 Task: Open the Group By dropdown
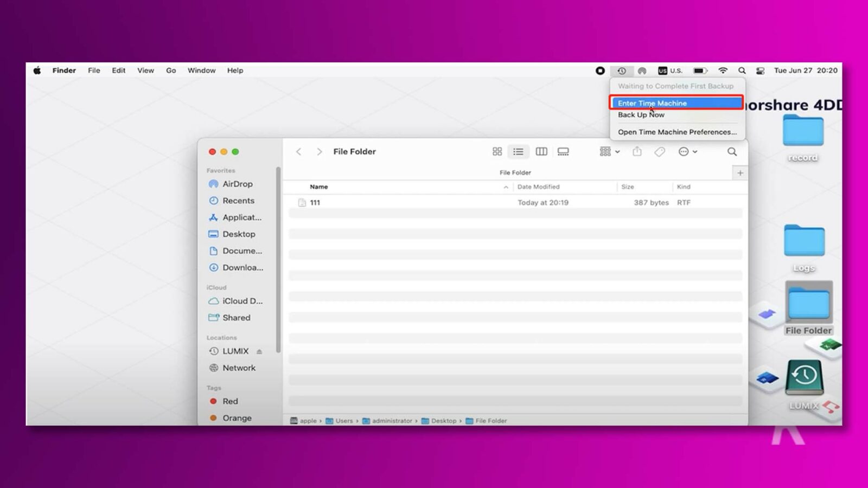click(x=609, y=152)
